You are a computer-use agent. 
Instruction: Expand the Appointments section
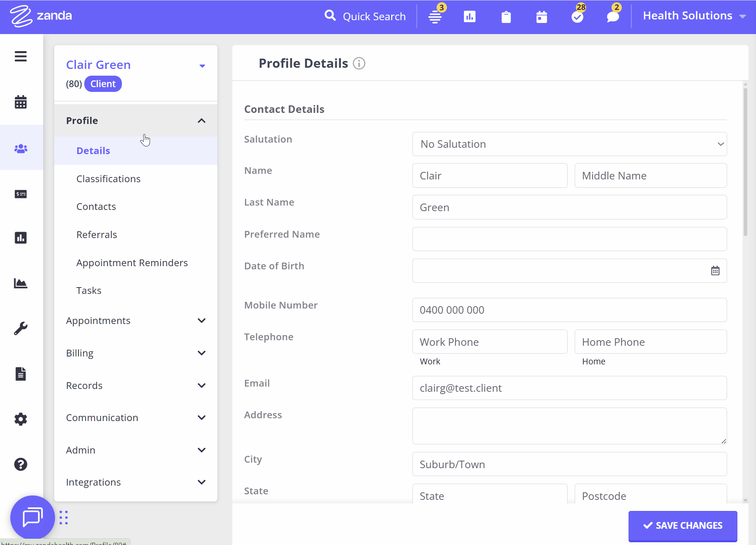[136, 320]
